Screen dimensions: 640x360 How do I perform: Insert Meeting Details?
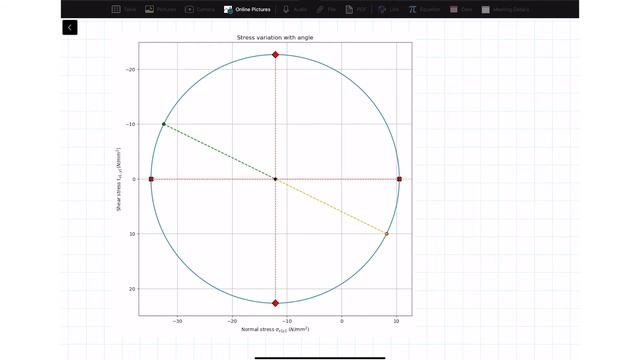click(505, 9)
